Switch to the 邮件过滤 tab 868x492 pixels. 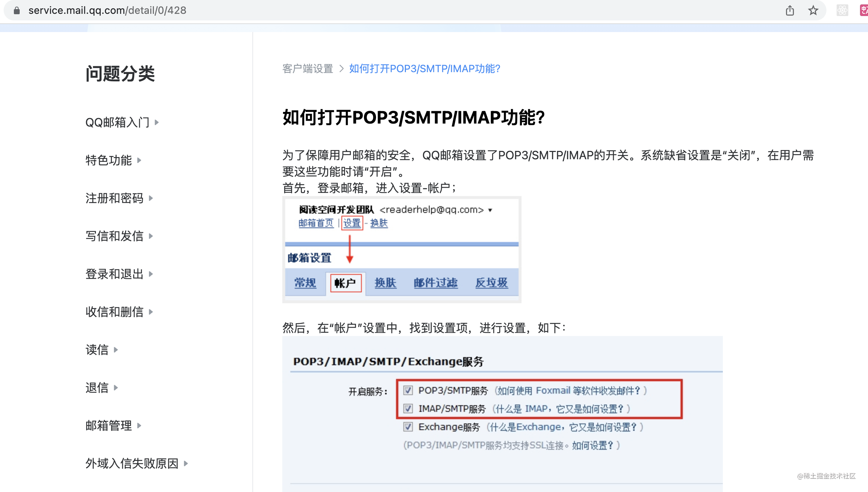[x=435, y=283]
